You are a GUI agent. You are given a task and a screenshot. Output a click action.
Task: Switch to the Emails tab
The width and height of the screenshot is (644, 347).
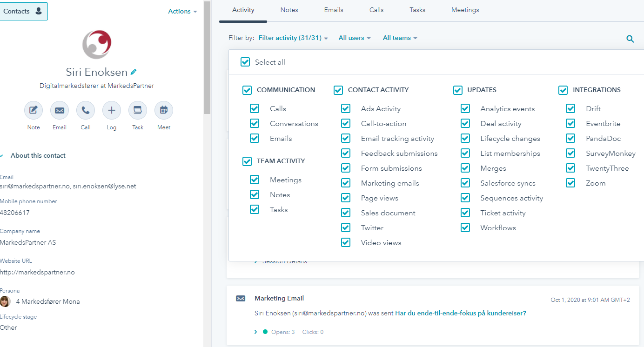coord(334,10)
